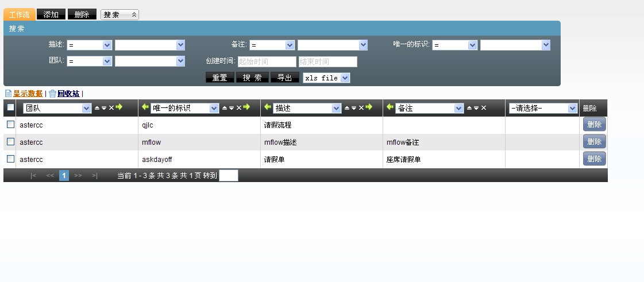Toggle the select-all checkbox in table header

tap(10, 107)
